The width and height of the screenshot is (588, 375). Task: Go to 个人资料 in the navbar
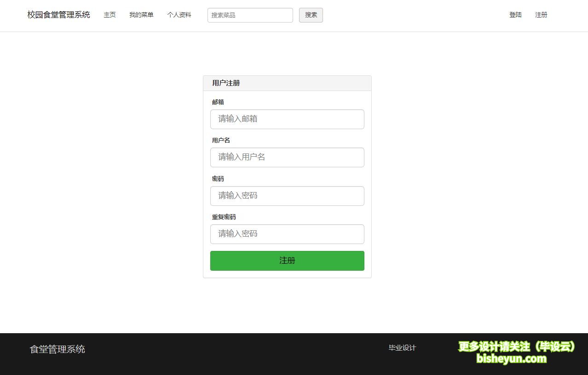click(179, 15)
